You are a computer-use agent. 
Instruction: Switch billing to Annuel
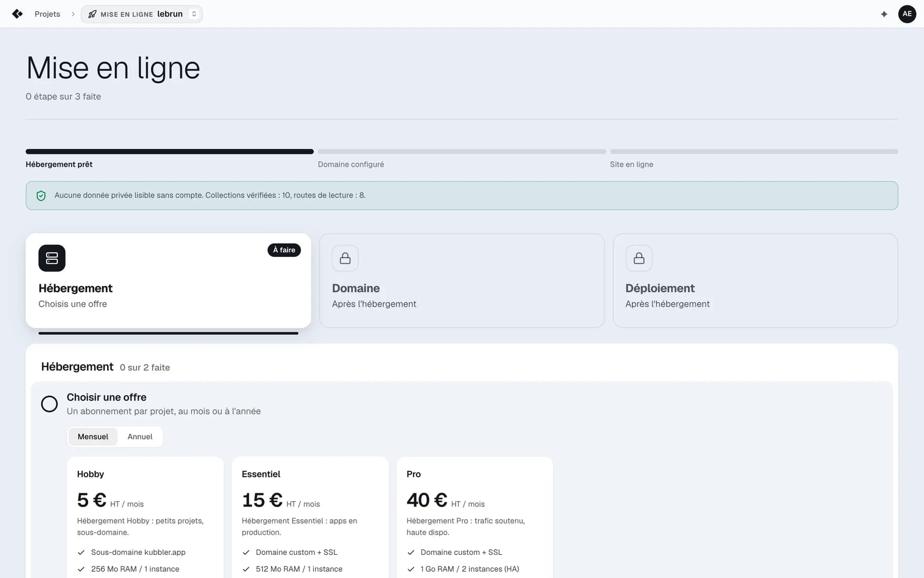pyautogui.click(x=140, y=437)
